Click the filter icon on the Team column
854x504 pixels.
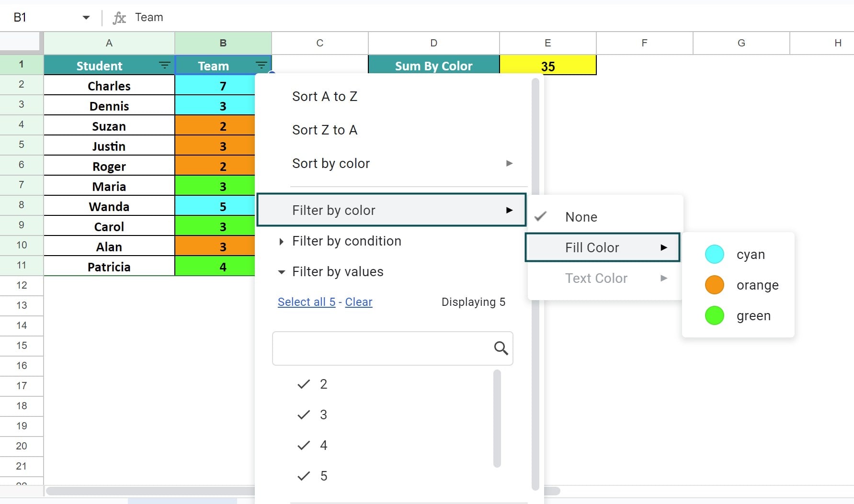click(x=262, y=66)
